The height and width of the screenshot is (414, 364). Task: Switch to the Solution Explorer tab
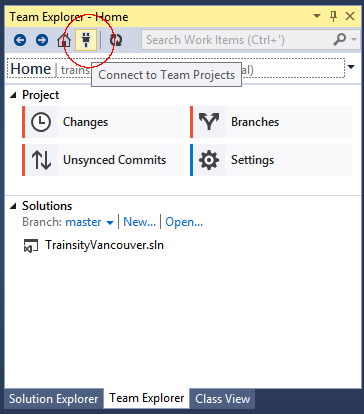point(54,399)
